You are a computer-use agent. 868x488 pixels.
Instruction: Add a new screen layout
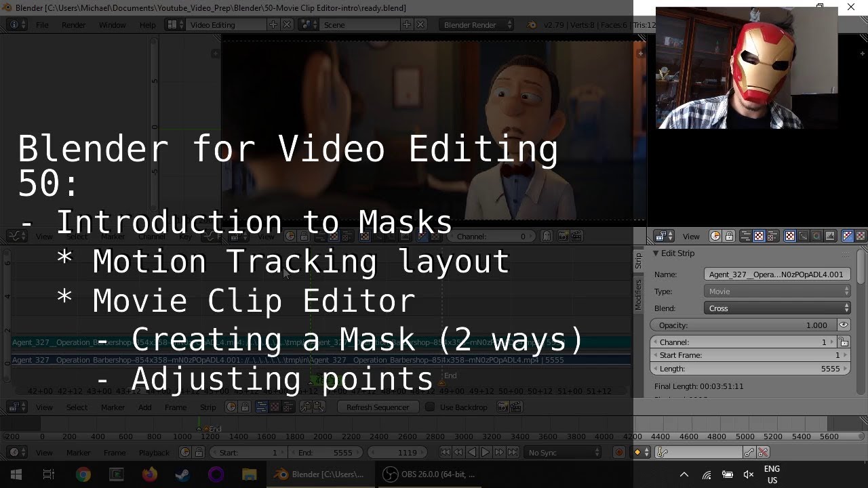tap(273, 25)
